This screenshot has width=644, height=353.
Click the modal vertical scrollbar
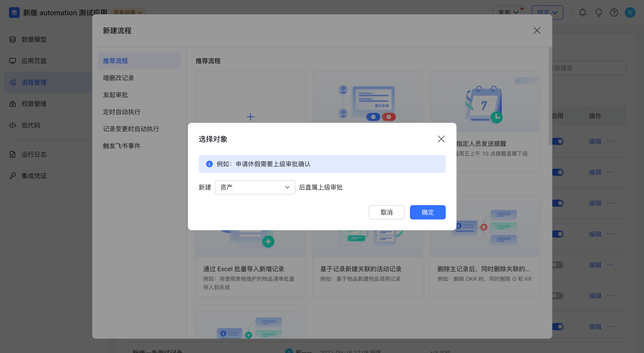click(550, 96)
